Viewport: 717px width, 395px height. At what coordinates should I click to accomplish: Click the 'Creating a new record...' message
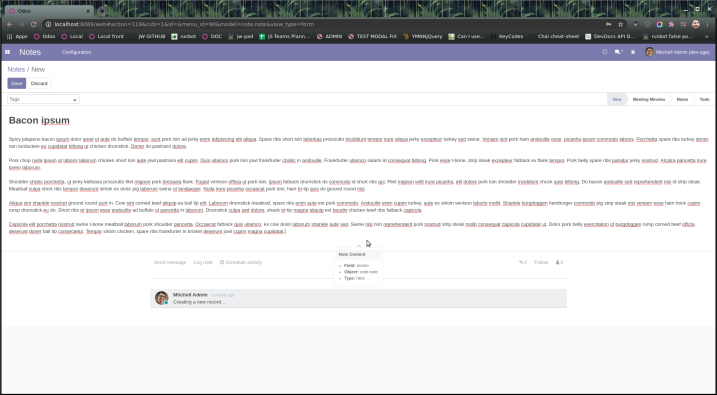[199, 302]
